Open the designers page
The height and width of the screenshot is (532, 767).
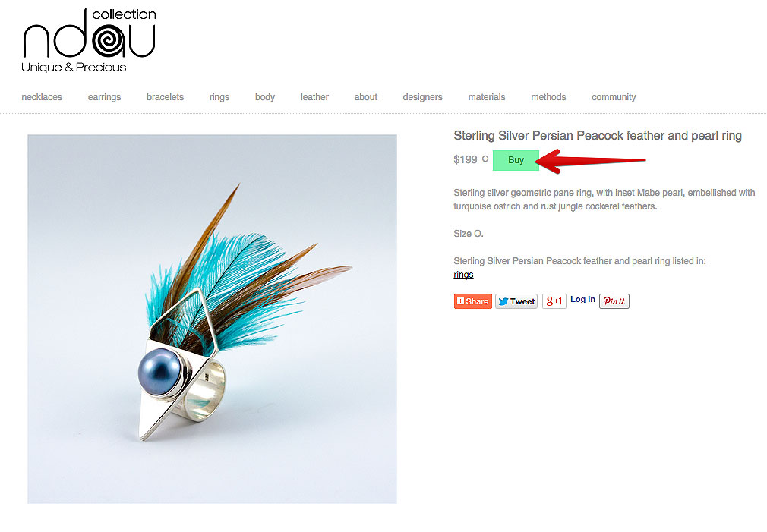423,97
